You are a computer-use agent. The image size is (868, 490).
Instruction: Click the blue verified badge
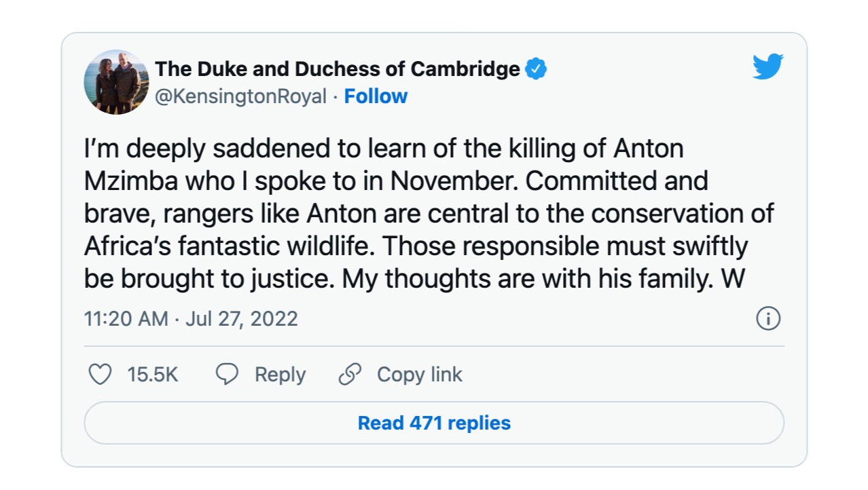click(537, 69)
